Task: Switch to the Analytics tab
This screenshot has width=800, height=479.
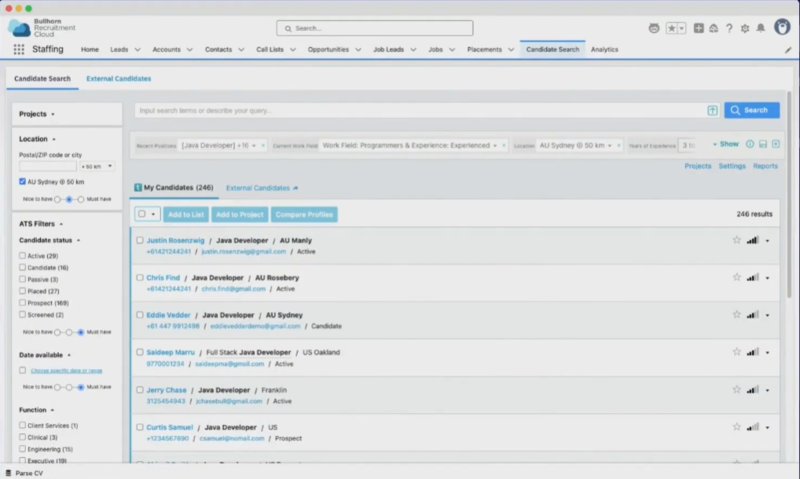Action: (x=604, y=49)
